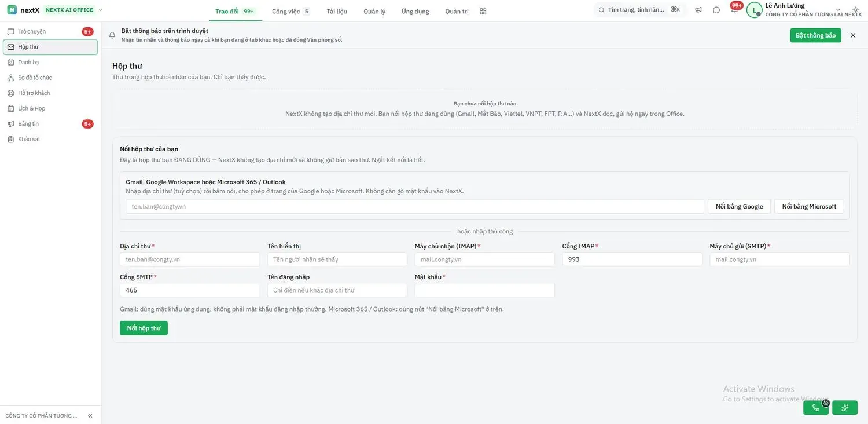Screen dimensions: 868x424
Task: Switch to the Quản lý tab
Action: click(x=374, y=11)
